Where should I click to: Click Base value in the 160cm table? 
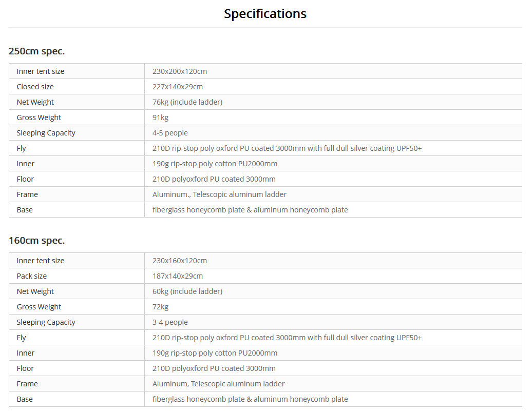point(250,399)
